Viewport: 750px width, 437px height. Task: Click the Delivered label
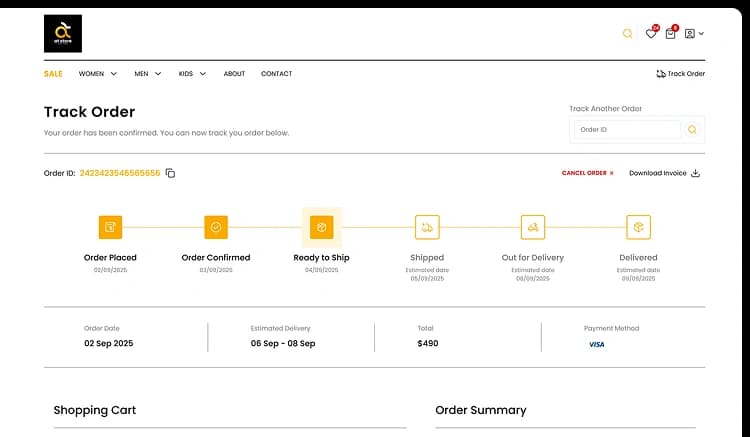point(639,258)
